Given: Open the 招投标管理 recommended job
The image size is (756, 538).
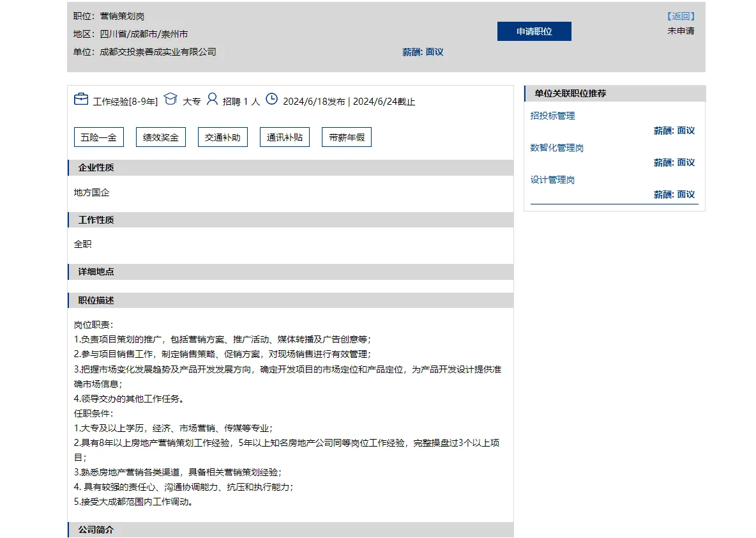Looking at the screenshot, I should point(553,116).
